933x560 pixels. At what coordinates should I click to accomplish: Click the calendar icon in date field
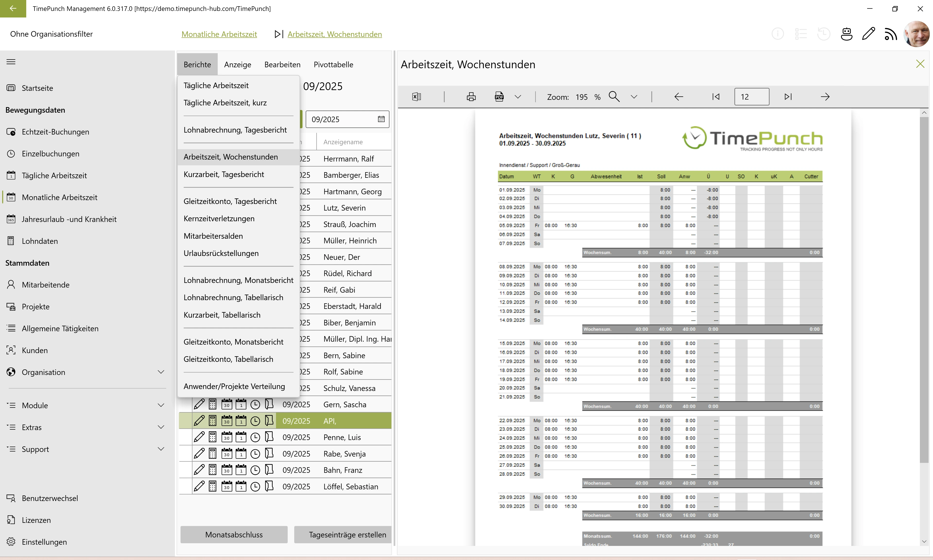click(x=381, y=119)
